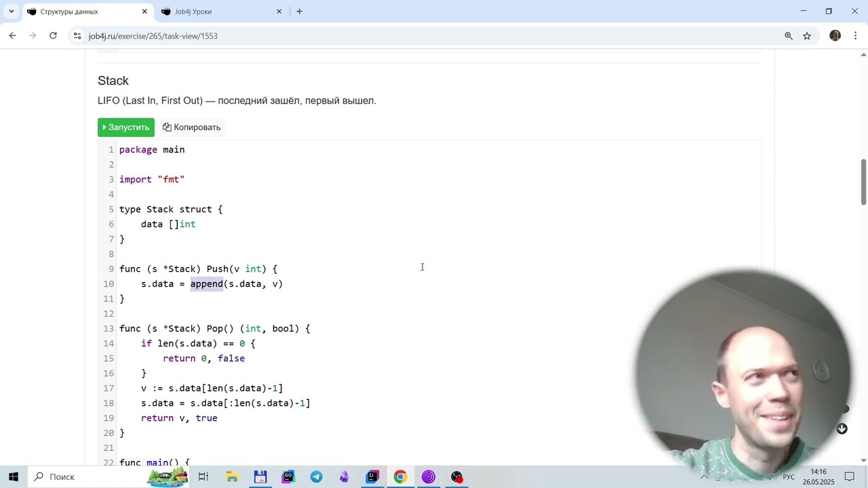Screen dimensions: 868x488
Task: Click the 'data []int' field line
Action: [168, 224]
